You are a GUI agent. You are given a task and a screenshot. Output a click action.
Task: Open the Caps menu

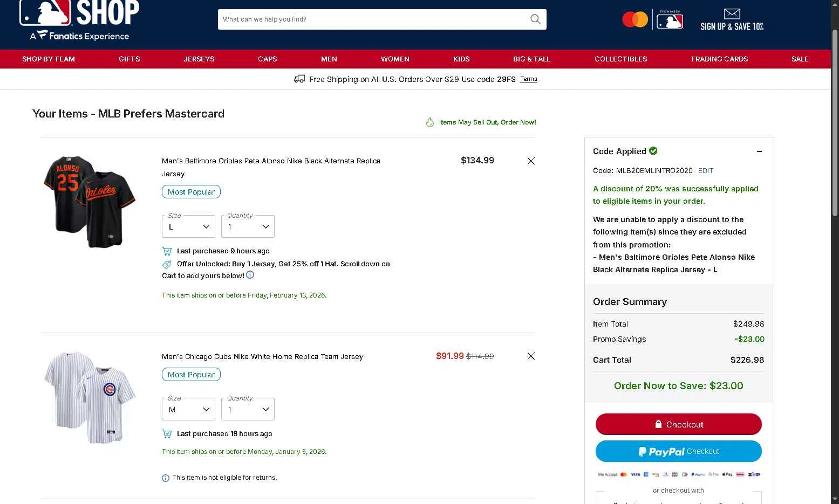(268, 59)
